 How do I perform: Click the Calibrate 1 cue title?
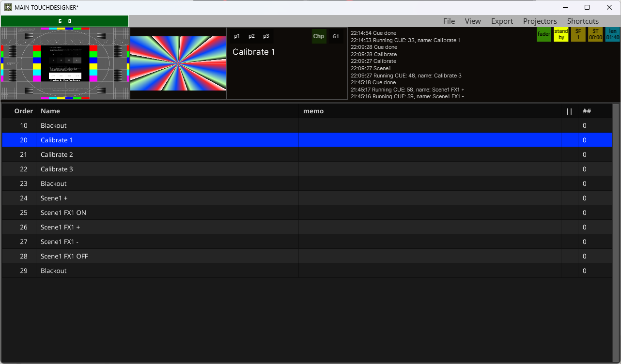[254, 52]
